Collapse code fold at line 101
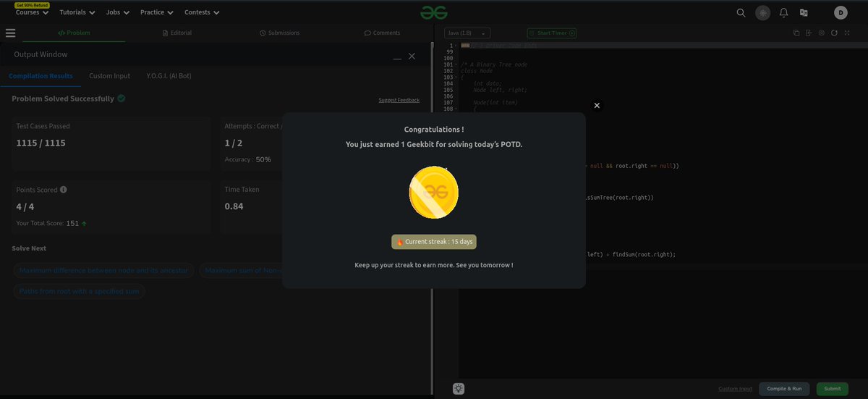This screenshot has height=399, width=868. tap(456, 64)
